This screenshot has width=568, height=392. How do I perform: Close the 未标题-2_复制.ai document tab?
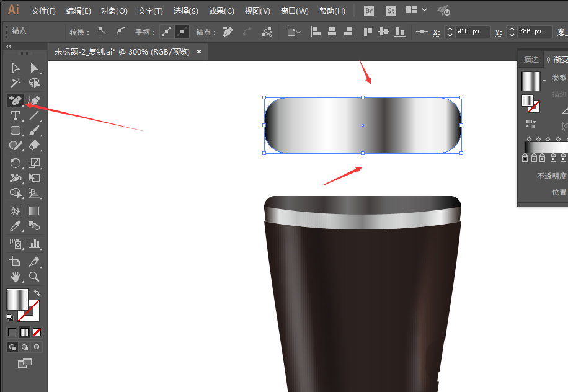[199, 52]
